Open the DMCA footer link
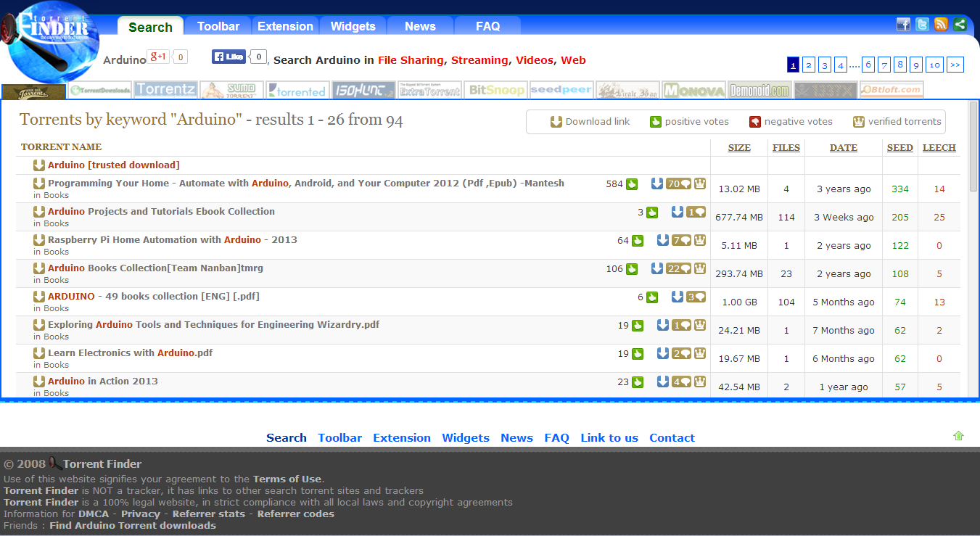The height and width of the screenshot is (536, 980). pos(94,514)
